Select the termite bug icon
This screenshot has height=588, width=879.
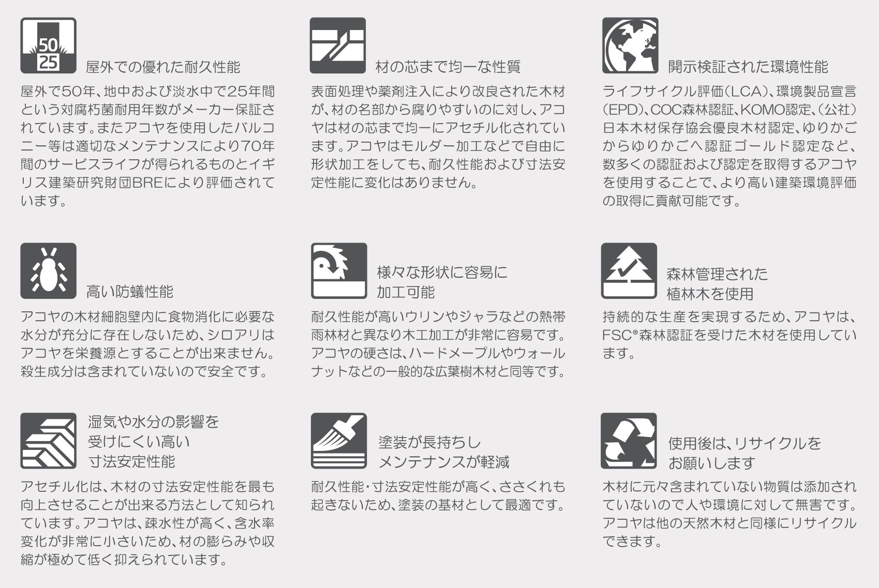click(48, 271)
